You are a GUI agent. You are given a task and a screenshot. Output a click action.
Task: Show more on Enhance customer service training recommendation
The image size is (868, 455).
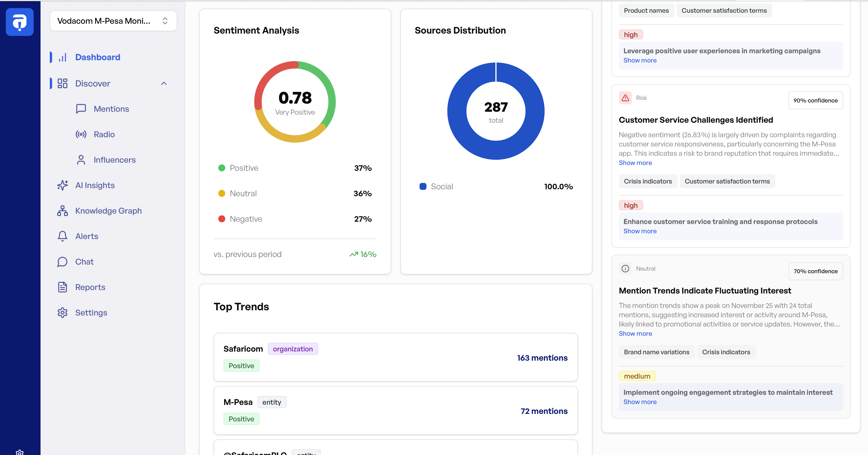tap(640, 231)
